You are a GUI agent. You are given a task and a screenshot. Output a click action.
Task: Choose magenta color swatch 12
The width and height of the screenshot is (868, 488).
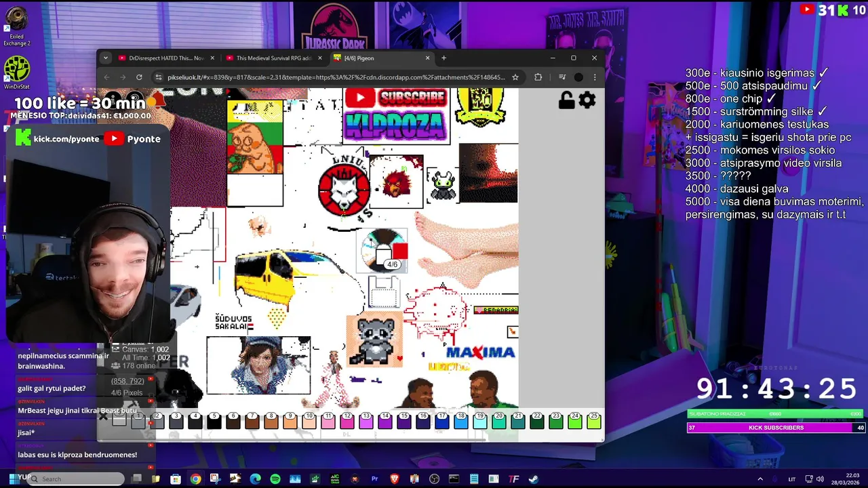(347, 421)
